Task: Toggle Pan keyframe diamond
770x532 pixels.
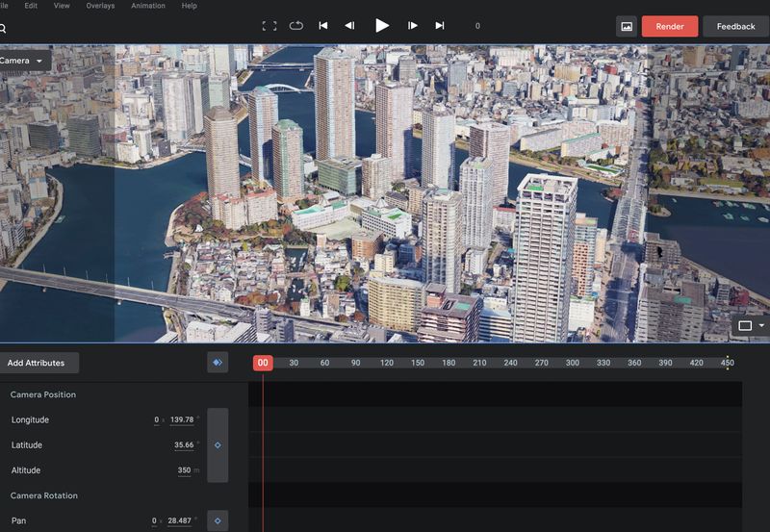Action: tap(218, 520)
